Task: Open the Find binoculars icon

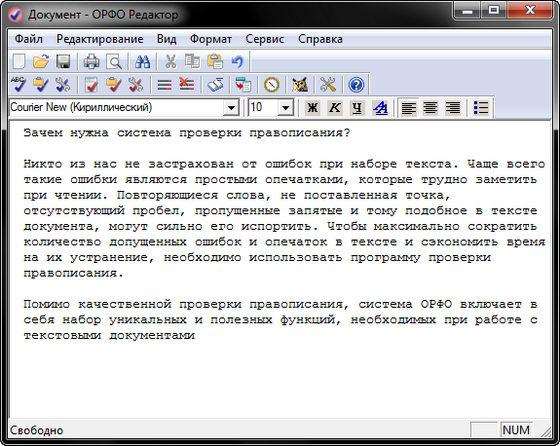Action: tap(142, 61)
